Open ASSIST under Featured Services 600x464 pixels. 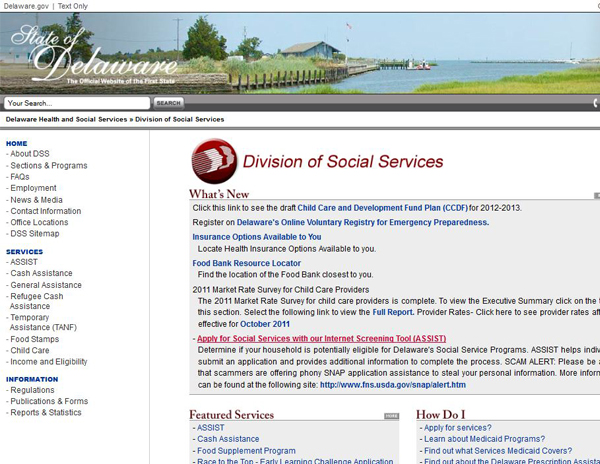(211, 428)
